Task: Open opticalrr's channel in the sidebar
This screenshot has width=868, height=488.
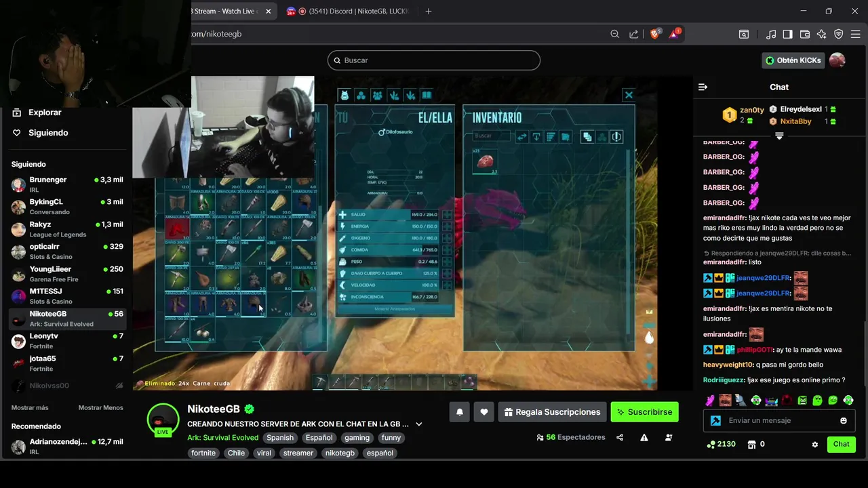Action: tap(67, 251)
